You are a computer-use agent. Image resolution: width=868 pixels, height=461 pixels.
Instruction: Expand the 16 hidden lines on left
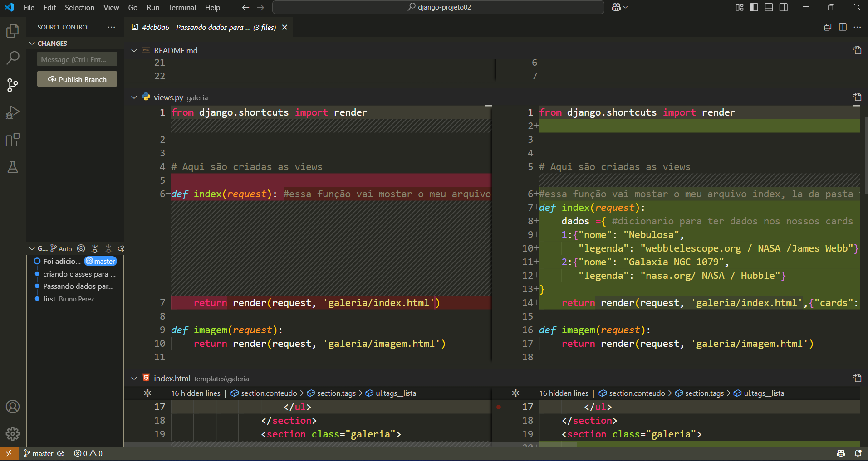click(196, 393)
